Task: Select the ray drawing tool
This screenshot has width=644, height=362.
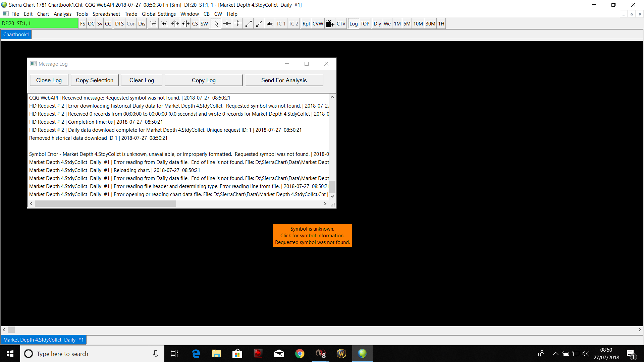Action: [259, 24]
